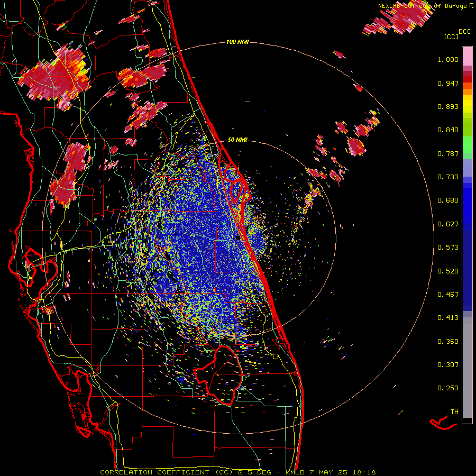The width and height of the screenshot is (476, 476).
Task: Click the 0.573 color scale value
Action: 448,248
